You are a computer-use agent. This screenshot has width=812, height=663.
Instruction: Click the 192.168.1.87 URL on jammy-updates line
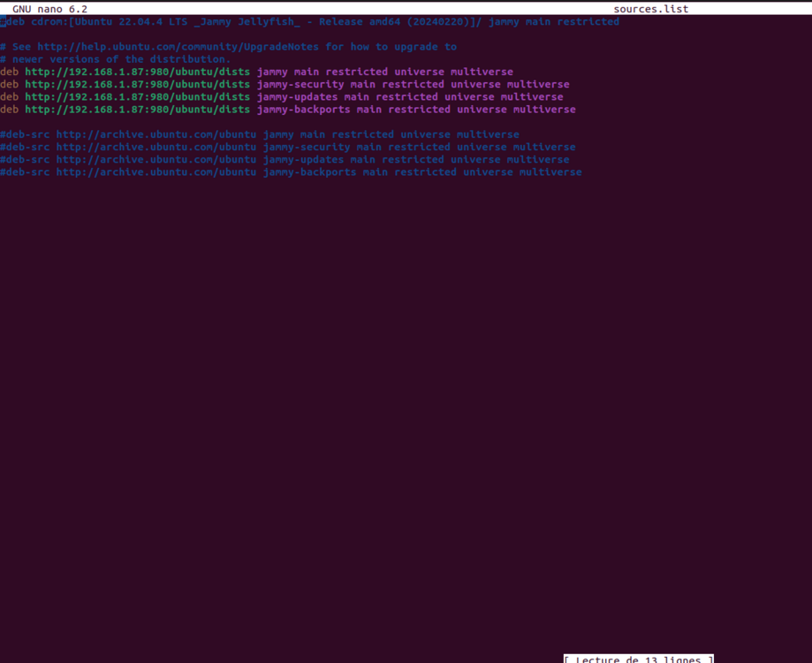pos(137,97)
